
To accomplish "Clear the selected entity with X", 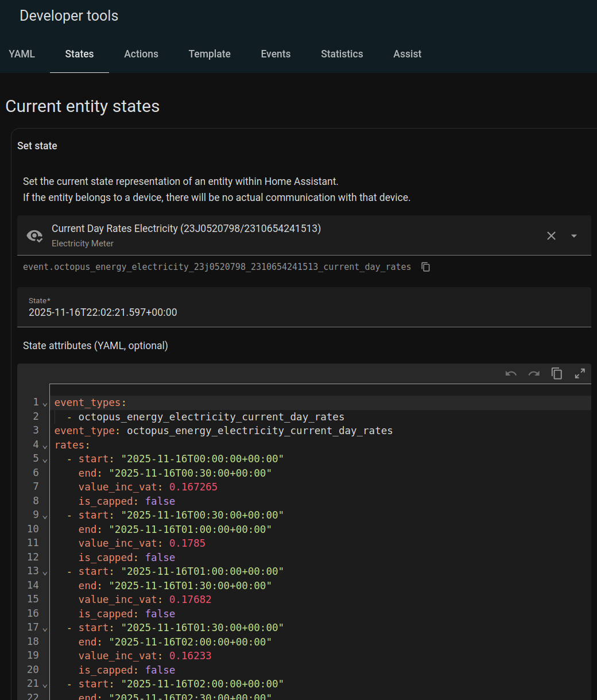I will click(x=551, y=235).
